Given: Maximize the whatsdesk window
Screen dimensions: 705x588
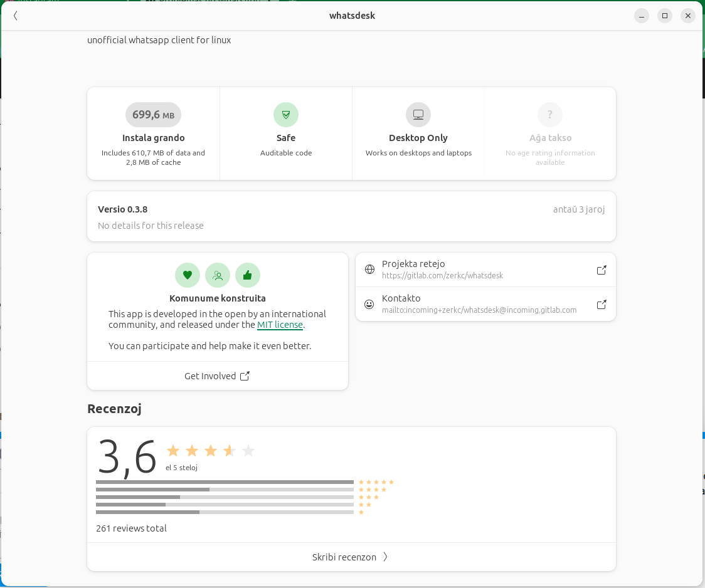Looking at the screenshot, I should click(x=665, y=16).
